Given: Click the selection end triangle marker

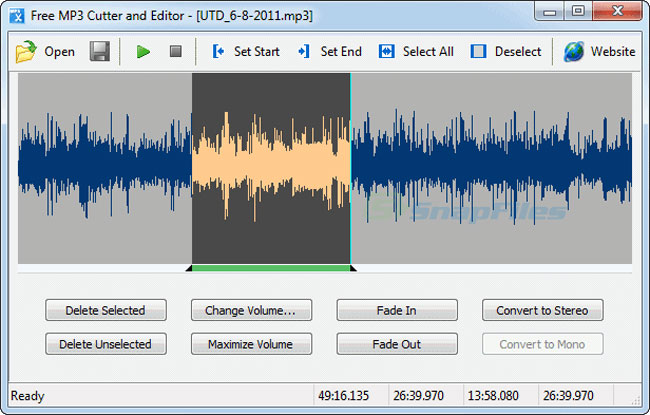Looking at the screenshot, I should (x=353, y=268).
